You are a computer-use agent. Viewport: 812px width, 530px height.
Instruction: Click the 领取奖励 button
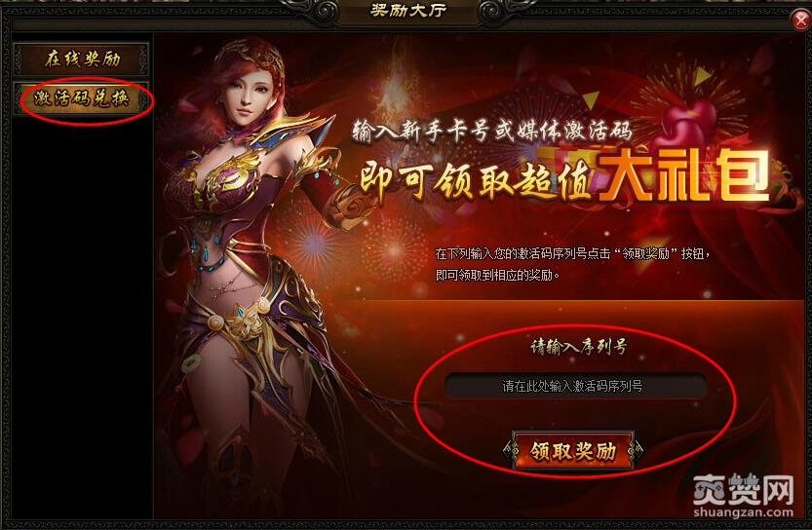coord(573,451)
